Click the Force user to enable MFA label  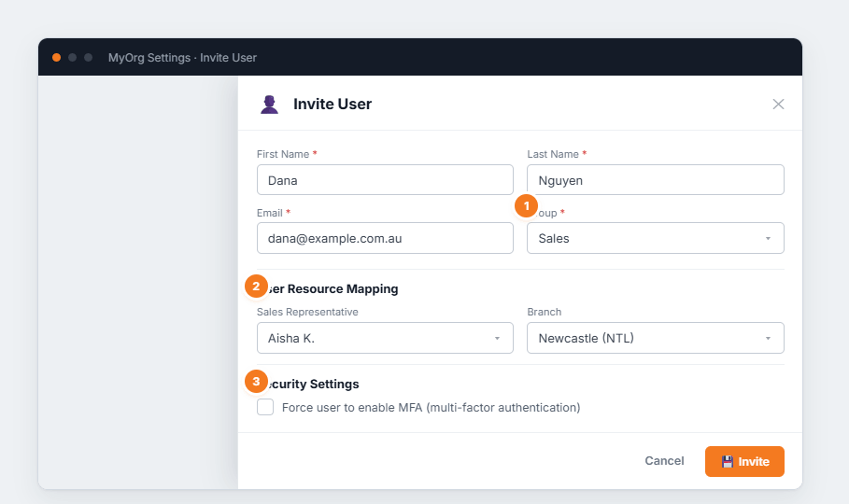point(431,407)
